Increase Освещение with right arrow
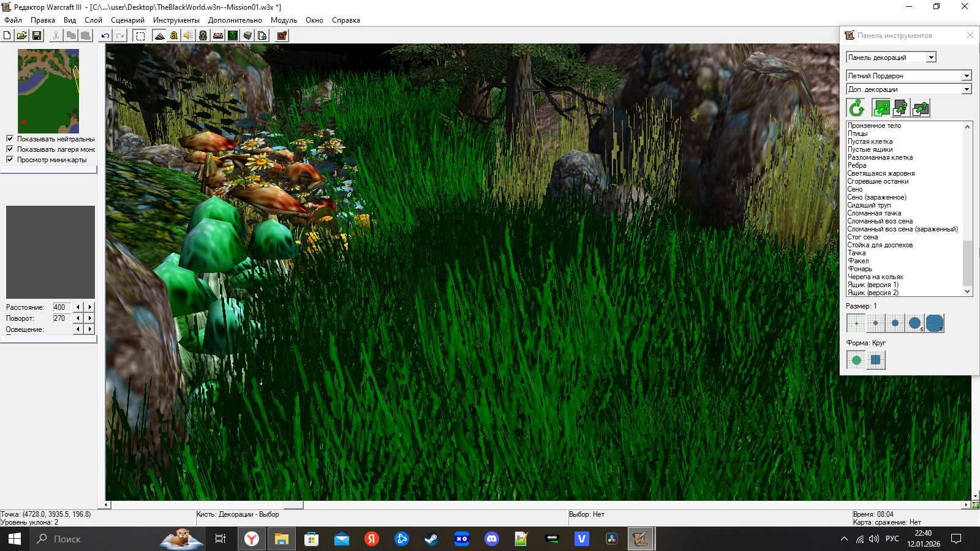 90,329
